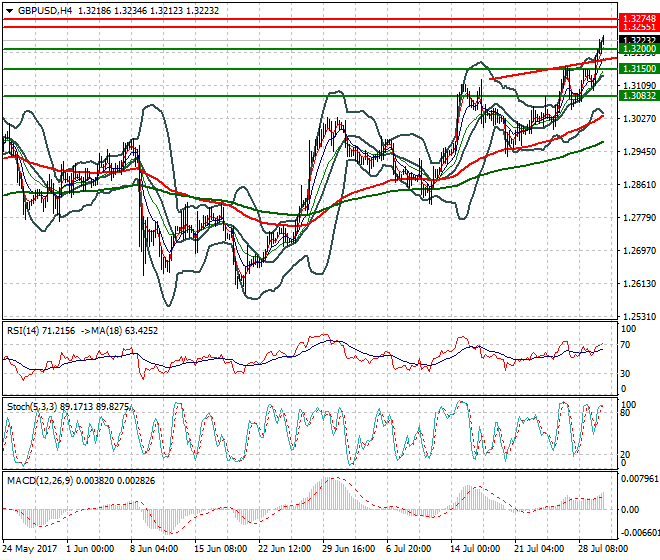Click the 1.30270 price scale value
Screen dimensions: 660x560
click(x=639, y=119)
